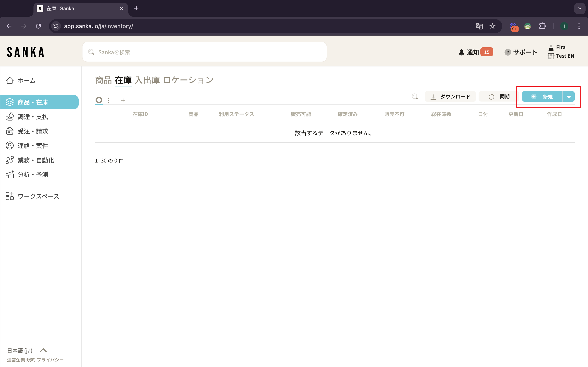Click the 同期 sync button
The image size is (588, 367).
(x=499, y=97)
